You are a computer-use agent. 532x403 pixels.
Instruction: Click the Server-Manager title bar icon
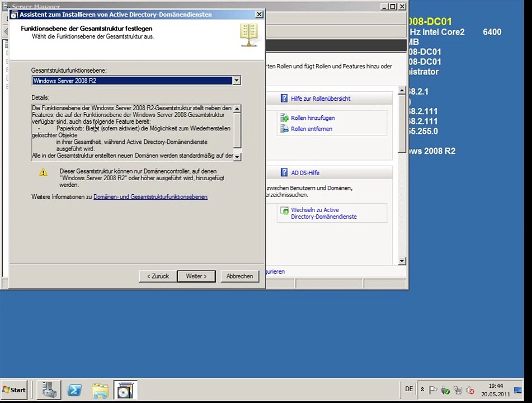(6, 6)
